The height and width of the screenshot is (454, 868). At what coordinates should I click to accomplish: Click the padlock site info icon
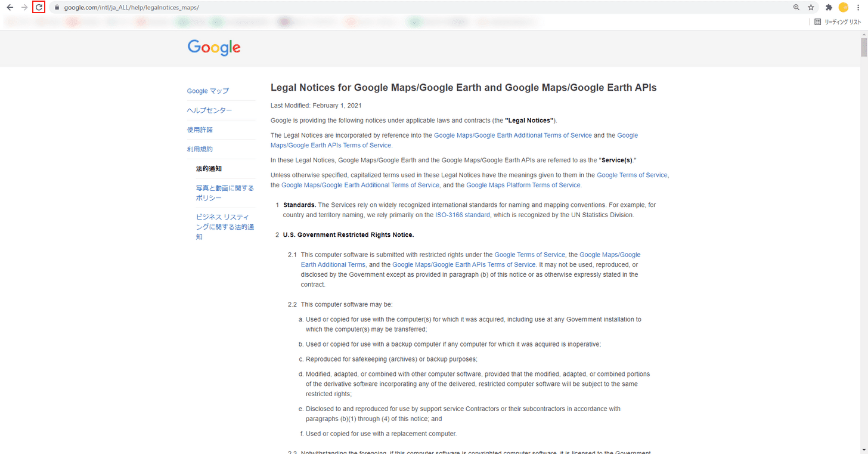pos(57,8)
